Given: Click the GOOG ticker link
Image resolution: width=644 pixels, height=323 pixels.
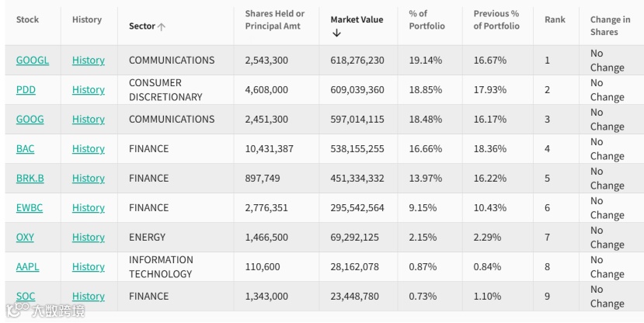Looking at the screenshot, I should (30, 120).
